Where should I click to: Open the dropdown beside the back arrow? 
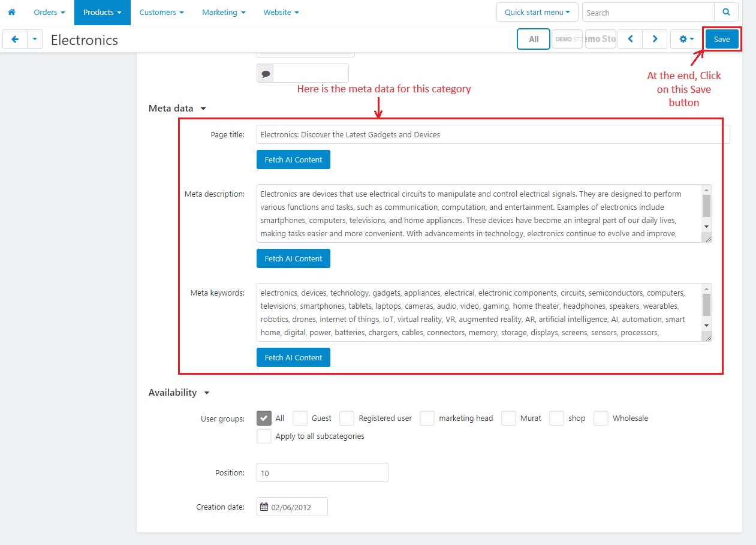coord(35,40)
